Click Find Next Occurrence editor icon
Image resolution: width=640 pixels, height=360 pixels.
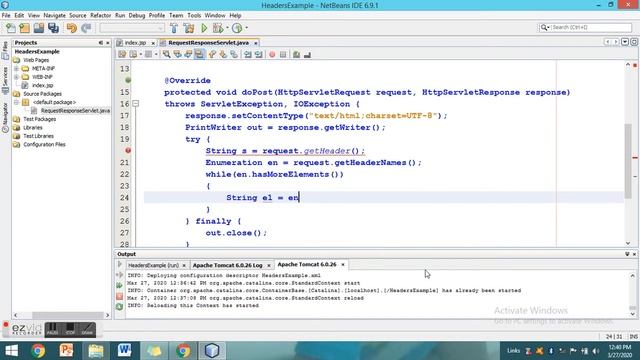pos(188,54)
